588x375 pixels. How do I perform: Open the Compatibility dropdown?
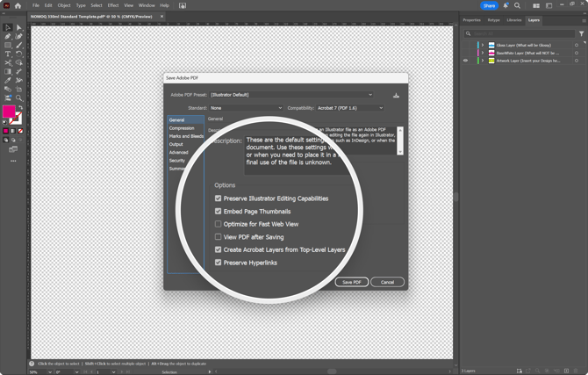click(x=349, y=108)
